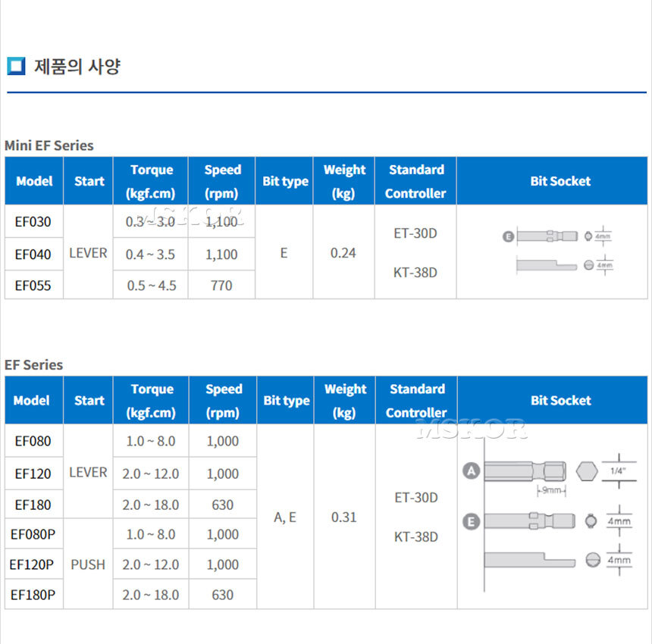652x644 pixels.
Task: Click the 0.5 ~ 4.5 torque value
Action: click(x=150, y=286)
